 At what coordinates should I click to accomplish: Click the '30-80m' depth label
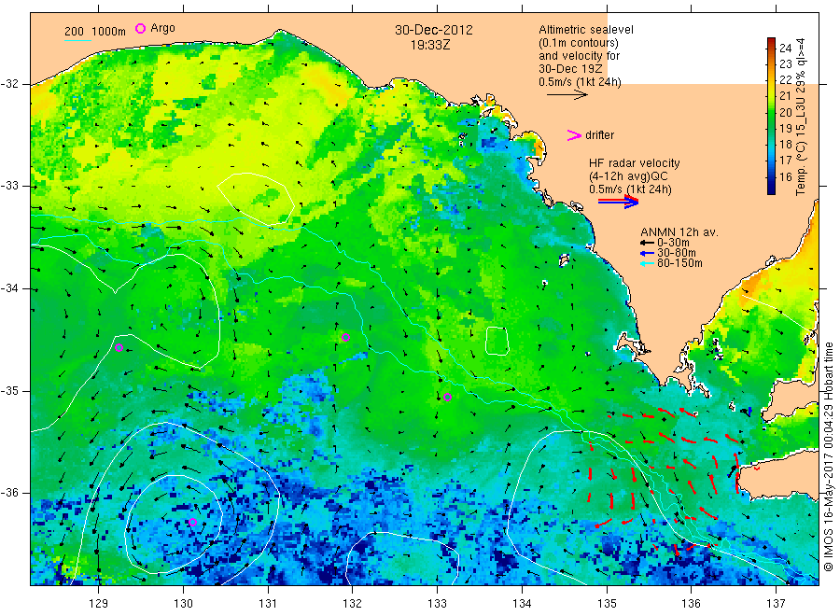pyautogui.click(x=676, y=253)
